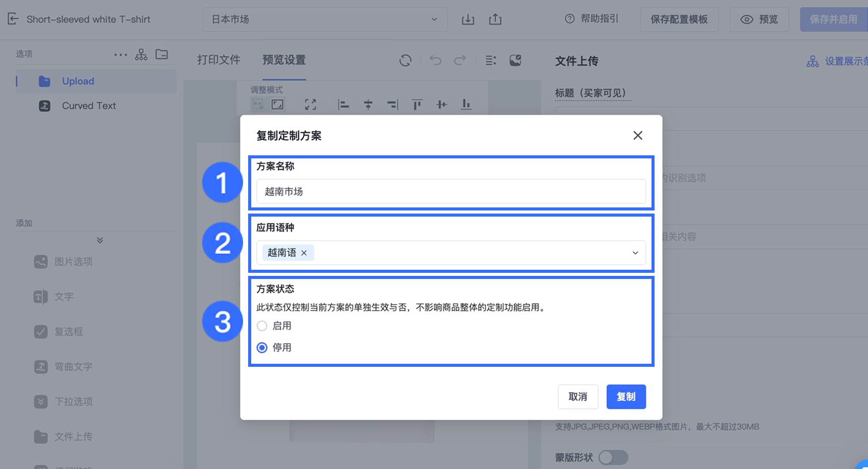This screenshot has width=868, height=469.
Task: Click the 方案名称 input field
Action: pos(451,192)
